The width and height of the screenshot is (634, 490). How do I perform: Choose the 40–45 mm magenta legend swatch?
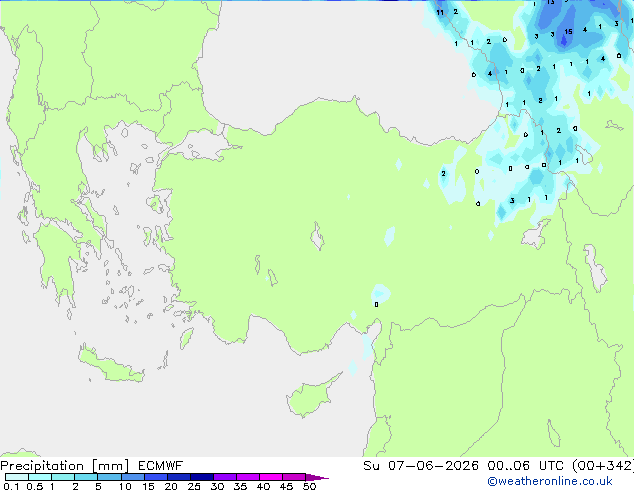point(271,477)
